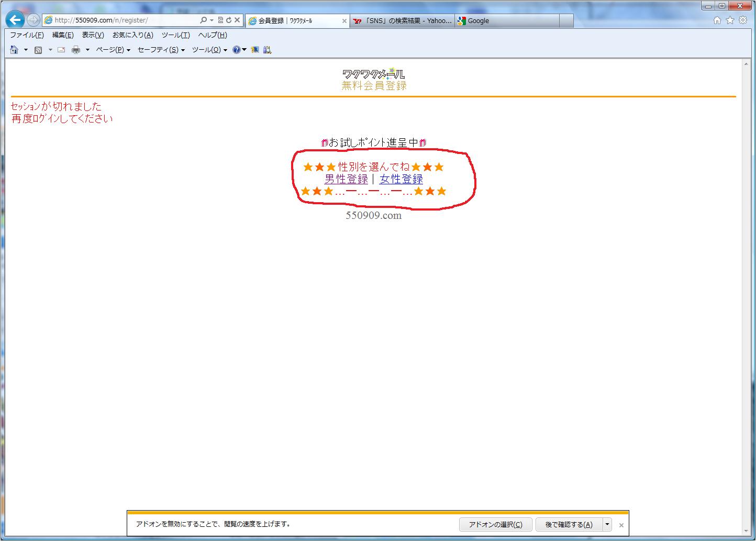Stop loading with the address bar X

click(237, 20)
